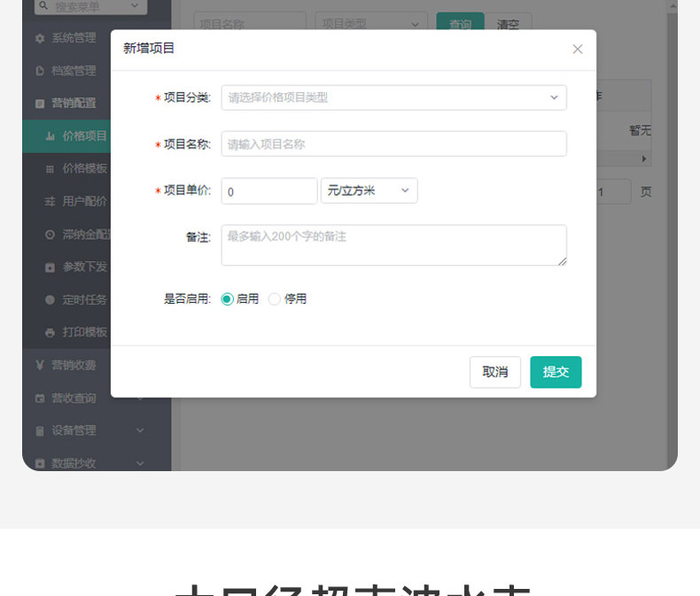Close the 新增项目 dialog with X
The width and height of the screenshot is (700, 596).
[578, 49]
